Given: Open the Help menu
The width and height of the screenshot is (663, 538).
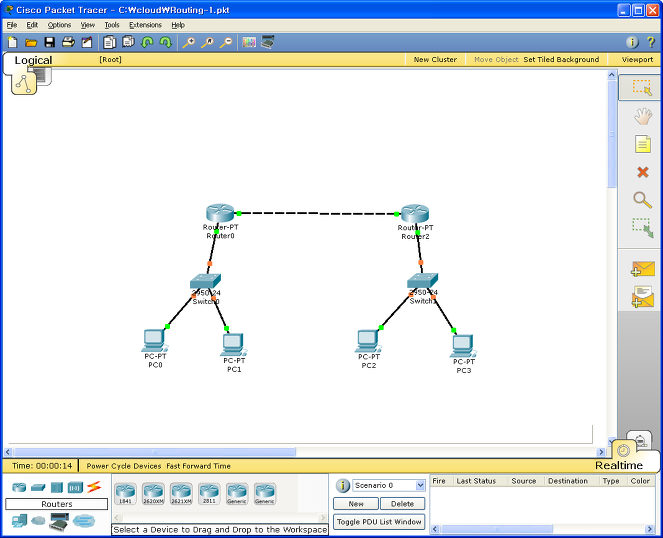Looking at the screenshot, I should [x=178, y=25].
